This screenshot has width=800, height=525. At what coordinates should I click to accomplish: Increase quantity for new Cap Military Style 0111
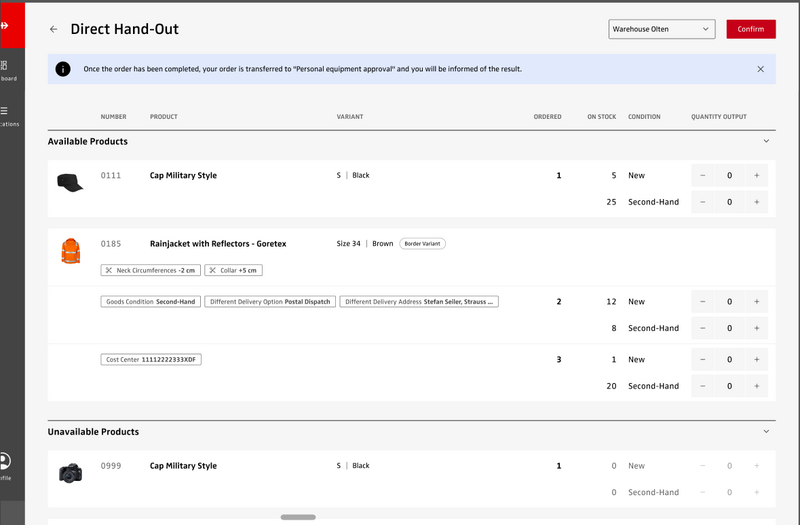click(x=756, y=176)
